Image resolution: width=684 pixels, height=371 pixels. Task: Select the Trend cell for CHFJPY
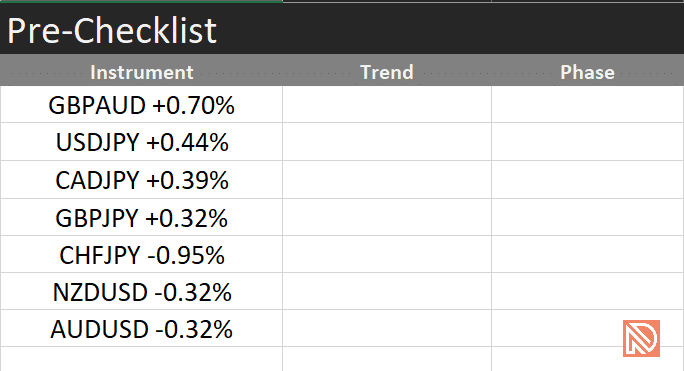pos(387,254)
